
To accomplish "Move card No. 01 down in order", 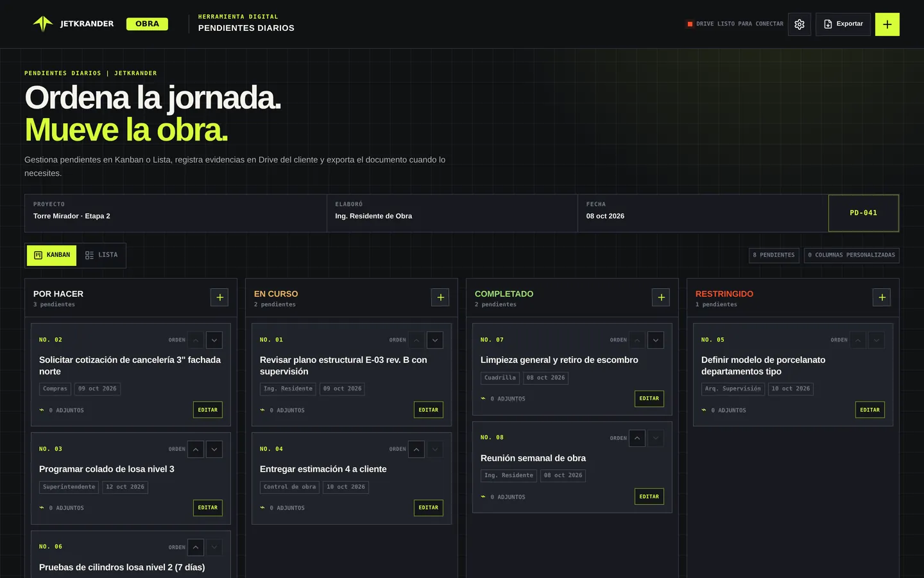I will pos(435,340).
